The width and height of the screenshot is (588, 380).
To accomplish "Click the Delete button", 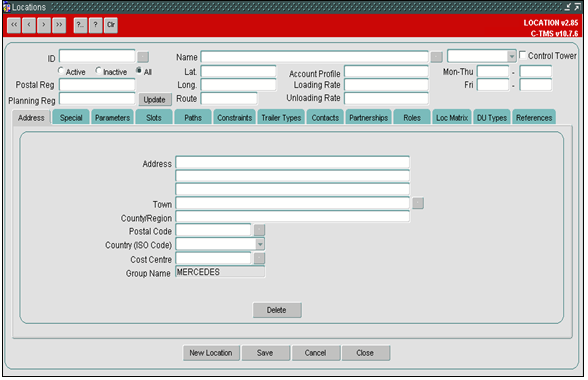I will [277, 310].
